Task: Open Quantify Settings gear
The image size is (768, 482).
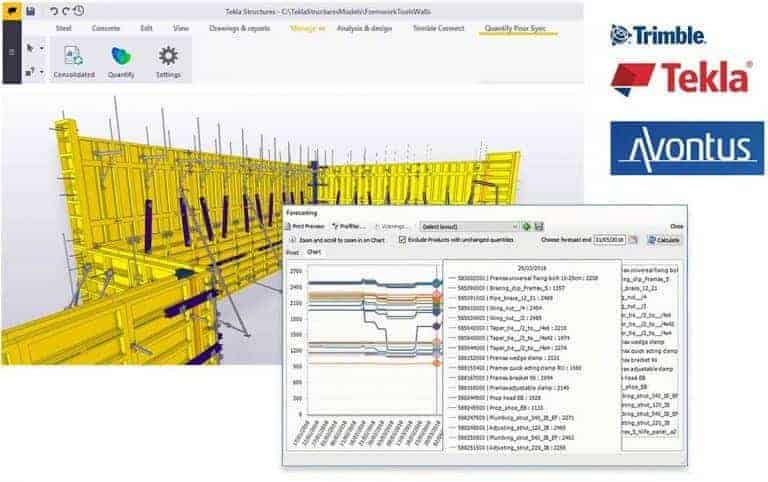Action: 168,62
